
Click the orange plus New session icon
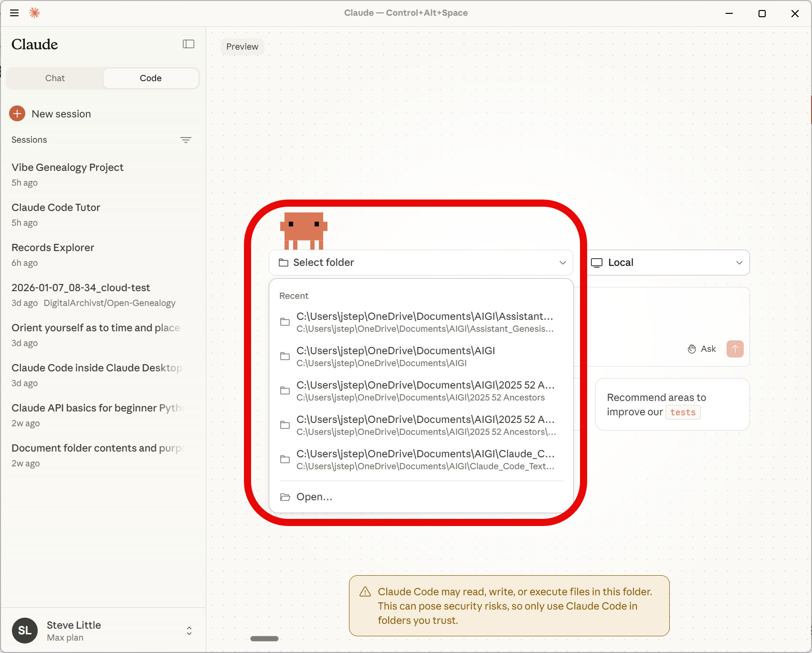pos(17,114)
